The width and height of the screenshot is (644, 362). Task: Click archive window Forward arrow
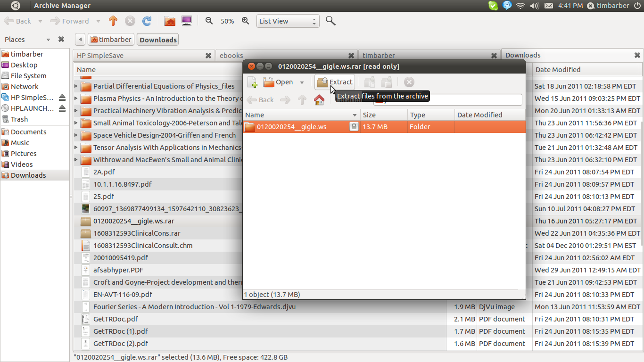(285, 100)
